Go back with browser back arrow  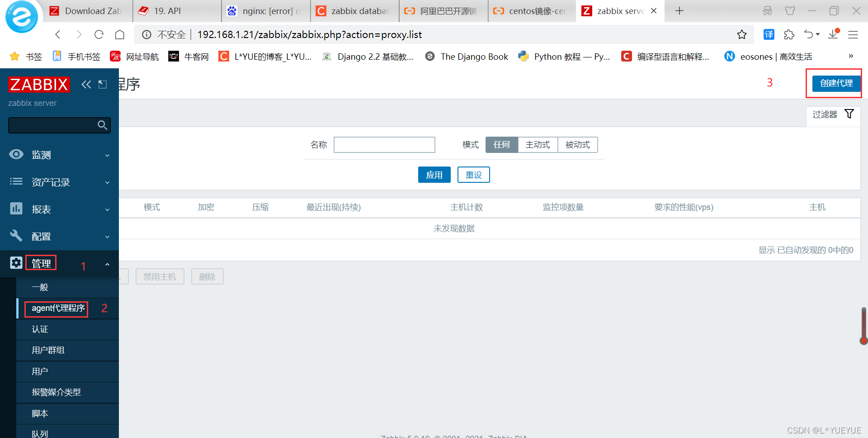[x=58, y=34]
